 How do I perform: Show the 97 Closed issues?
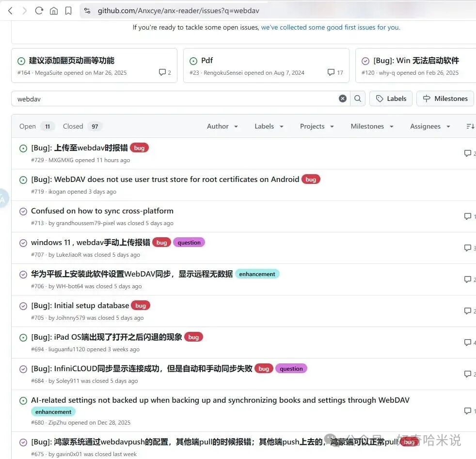[x=82, y=126]
